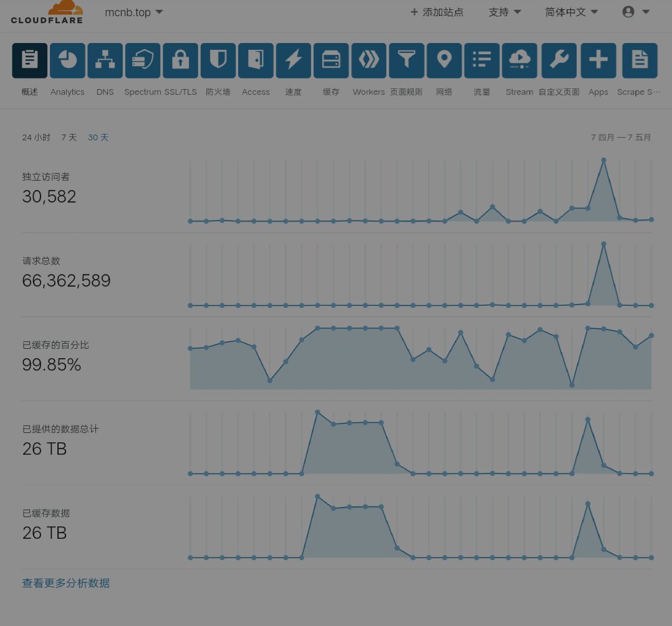Click the 请求总数 value 66,362,589

(67, 280)
